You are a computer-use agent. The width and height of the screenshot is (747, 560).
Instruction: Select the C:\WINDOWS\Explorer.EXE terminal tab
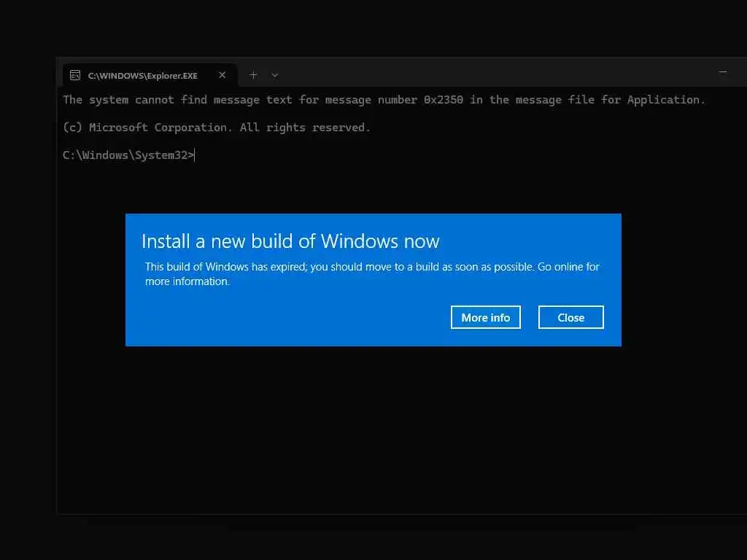pyautogui.click(x=150, y=75)
